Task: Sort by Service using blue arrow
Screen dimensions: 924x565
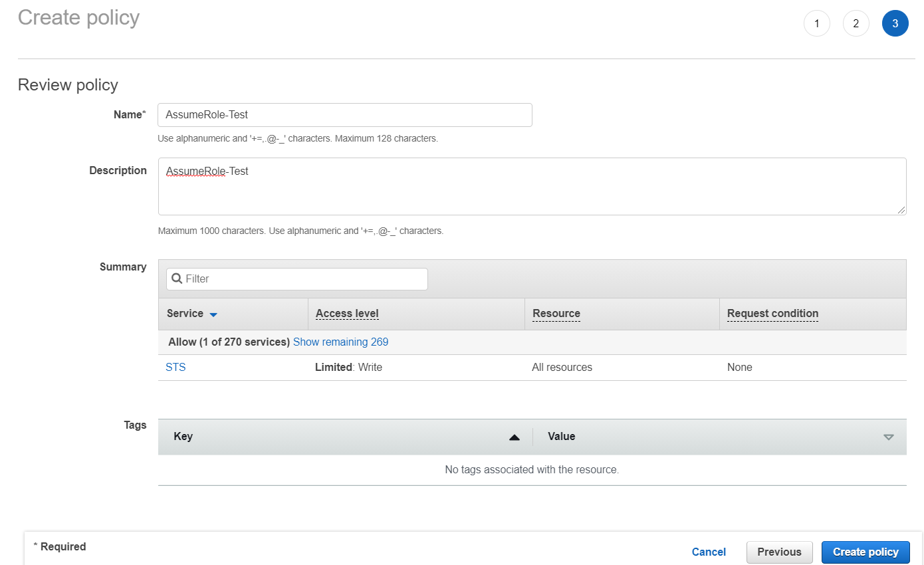Action: point(213,314)
